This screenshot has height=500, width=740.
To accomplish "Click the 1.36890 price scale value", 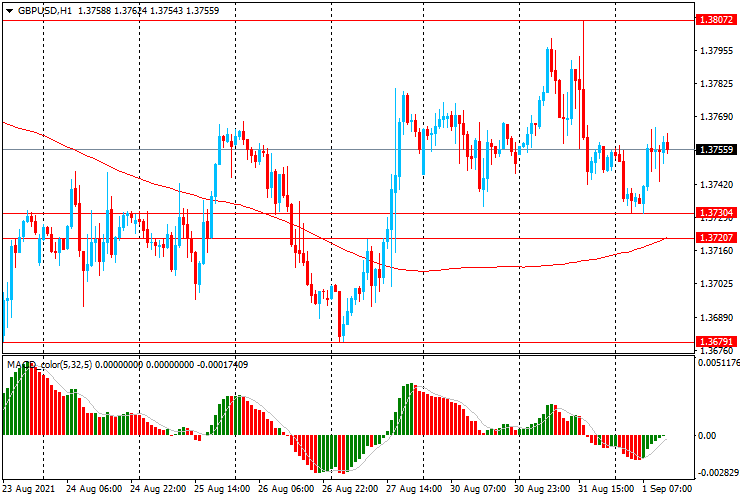I will coord(717,318).
